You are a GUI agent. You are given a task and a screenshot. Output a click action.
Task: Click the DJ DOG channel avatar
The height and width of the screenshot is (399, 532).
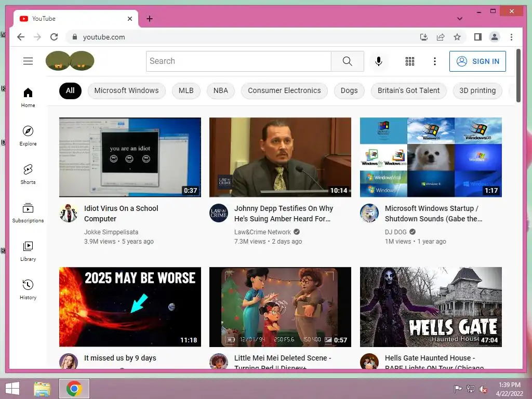[369, 213]
